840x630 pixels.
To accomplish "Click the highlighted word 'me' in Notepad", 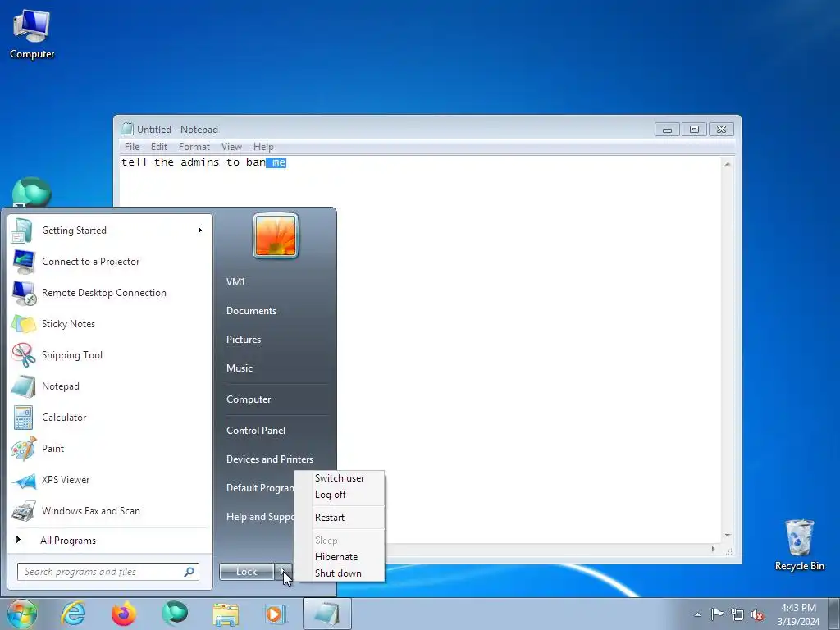I will click(279, 162).
